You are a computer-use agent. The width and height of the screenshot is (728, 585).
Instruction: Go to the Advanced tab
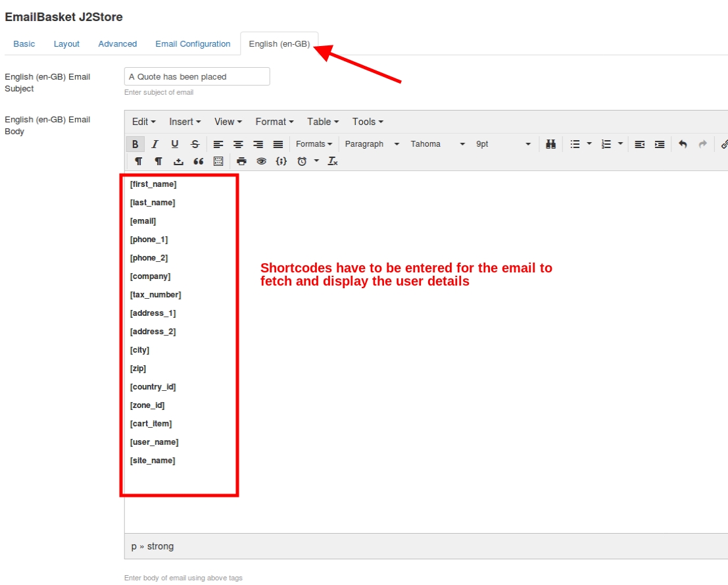118,44
